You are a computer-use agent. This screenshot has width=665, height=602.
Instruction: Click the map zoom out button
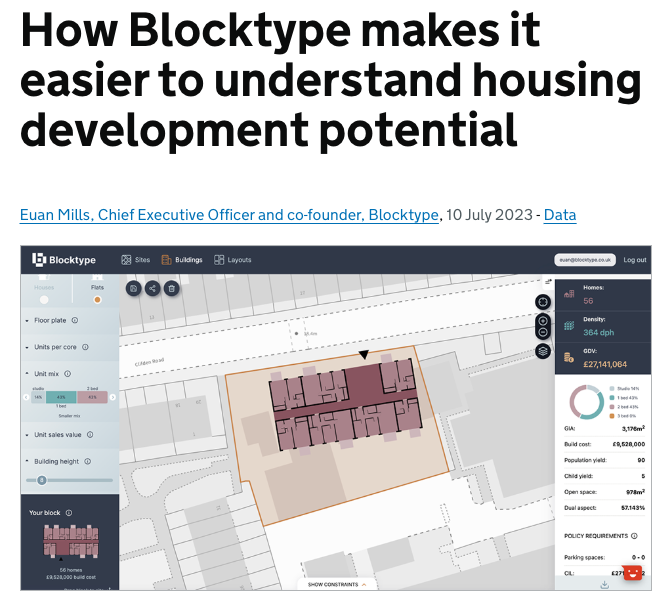[543, 332]
